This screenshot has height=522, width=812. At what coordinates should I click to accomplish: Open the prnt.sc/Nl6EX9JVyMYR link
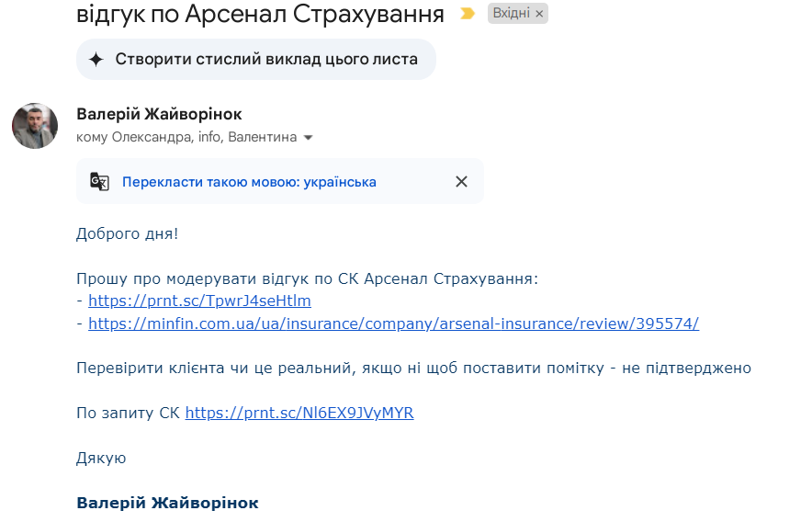click(299, 413)
